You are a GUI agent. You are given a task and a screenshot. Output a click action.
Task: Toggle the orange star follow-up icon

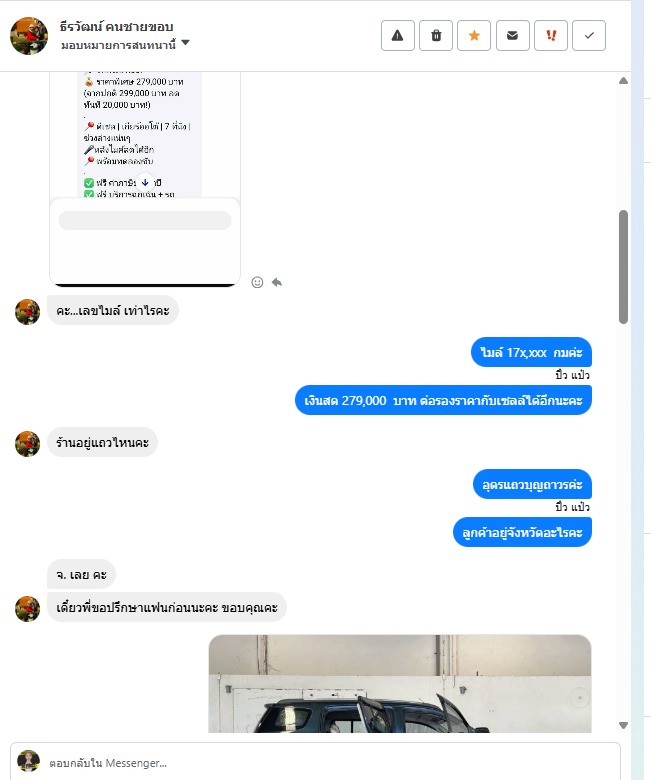pyautogui.click(x=474, y=35)
